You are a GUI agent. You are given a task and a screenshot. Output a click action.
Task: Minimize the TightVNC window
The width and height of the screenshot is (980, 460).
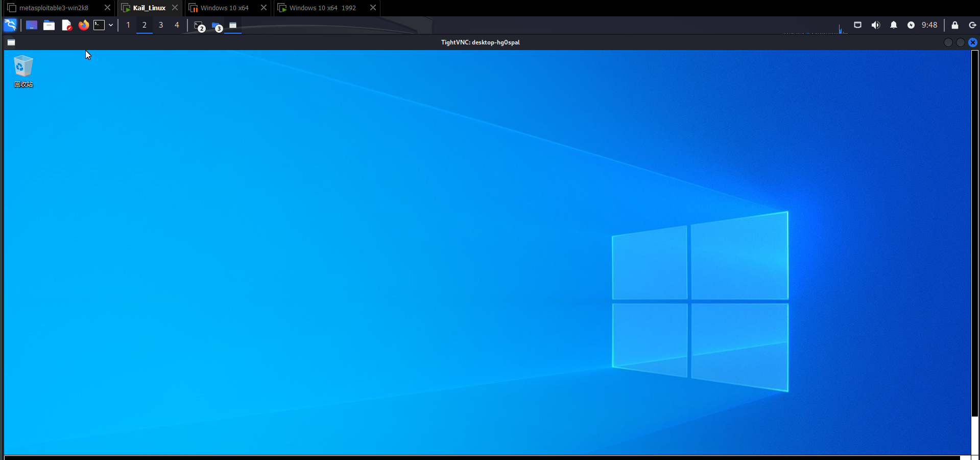948,42
